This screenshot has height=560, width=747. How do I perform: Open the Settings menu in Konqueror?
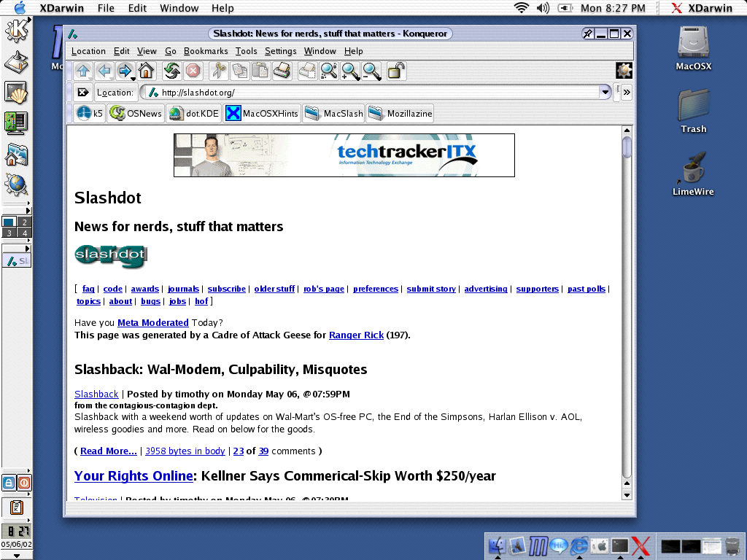click(x=281, y=51)
